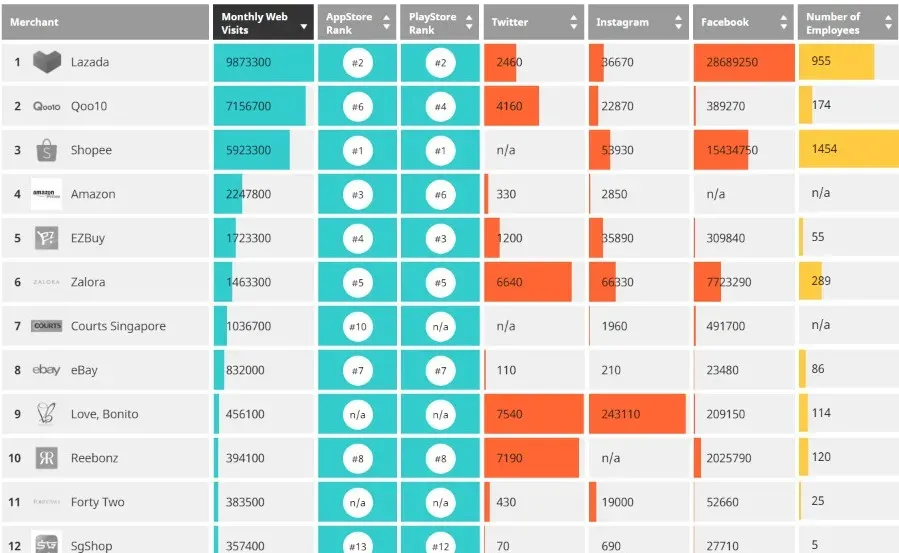Viewport: 899px width, 553px height.
Task: Click the Amazon logo thumbnail
Action: [46, 194]
